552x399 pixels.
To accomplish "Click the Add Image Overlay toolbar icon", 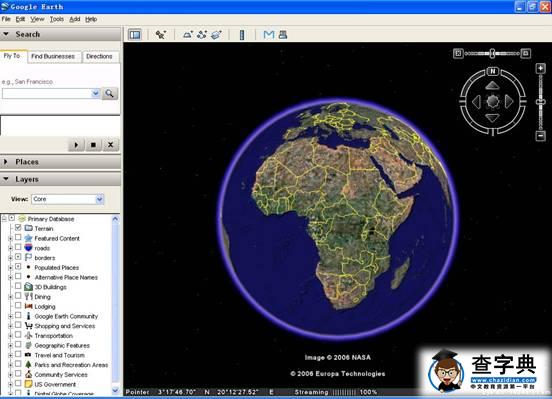I will 216,35.
